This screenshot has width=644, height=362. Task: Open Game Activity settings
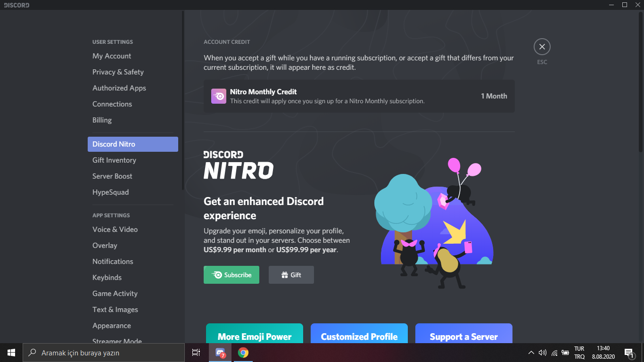(133, 294)
